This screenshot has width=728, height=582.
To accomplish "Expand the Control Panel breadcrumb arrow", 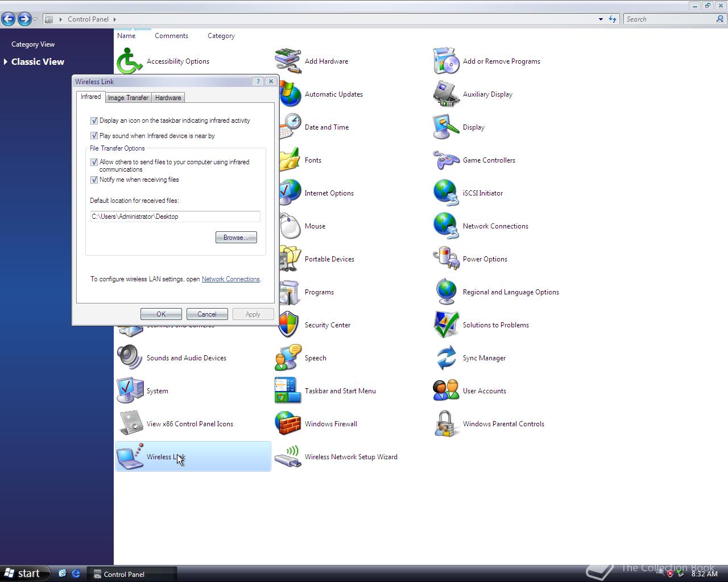I will 114,19.
